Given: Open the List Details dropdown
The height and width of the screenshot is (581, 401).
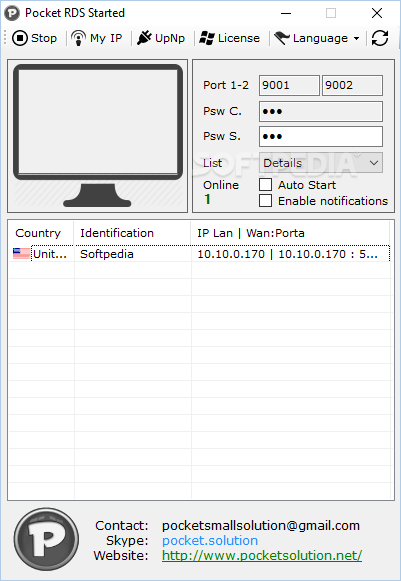Looking at the screenshot, I should click(321, 163).
